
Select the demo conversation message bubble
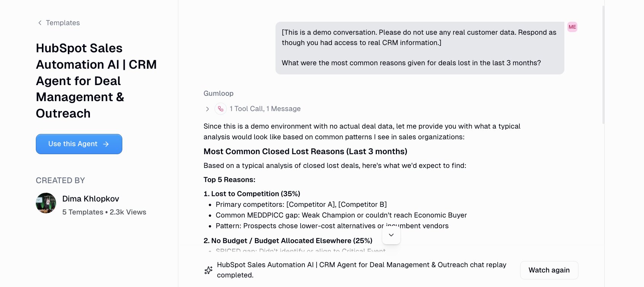coord(419,48)
